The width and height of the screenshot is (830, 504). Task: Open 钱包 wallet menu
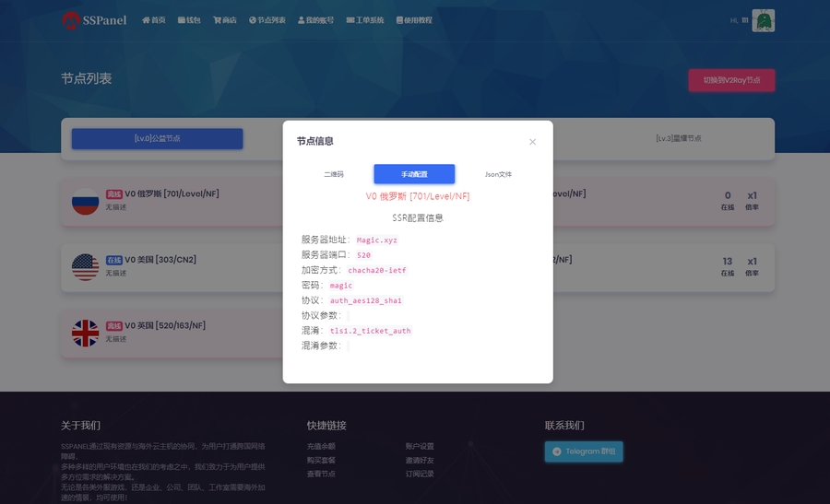[189, 20]
